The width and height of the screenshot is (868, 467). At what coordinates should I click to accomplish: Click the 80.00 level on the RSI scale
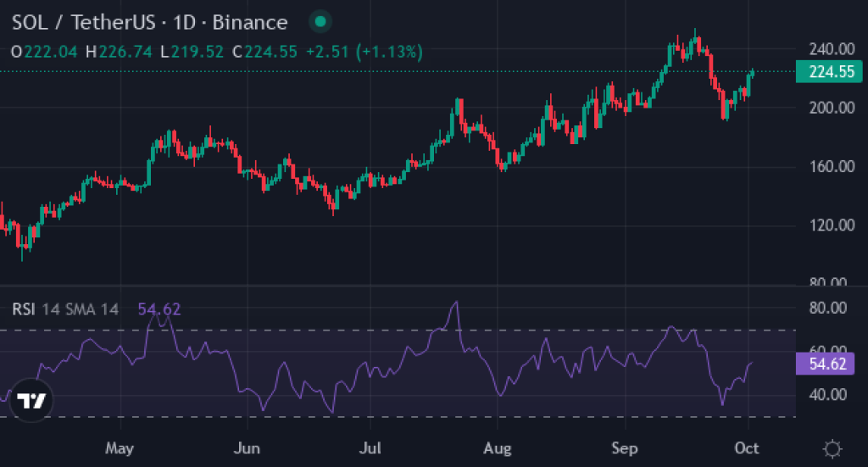click(x=827, y=308)
